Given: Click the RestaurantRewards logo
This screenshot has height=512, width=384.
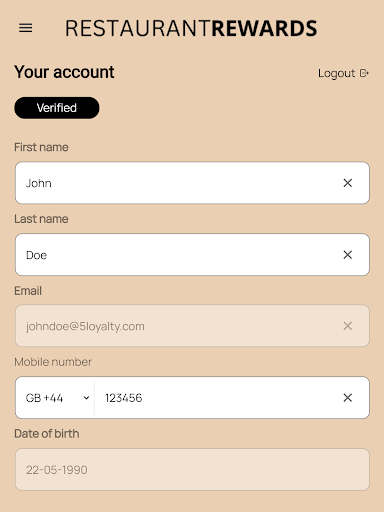Looking at the screenshot, I should tap(191, 28).
